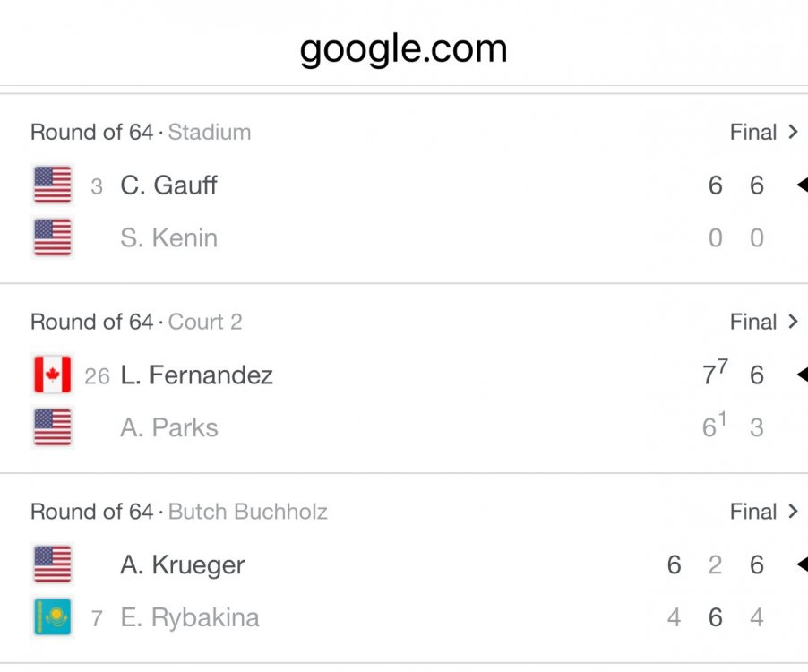
Task: Click the Round of 64 Stadium header
Action: coord(141,133)
